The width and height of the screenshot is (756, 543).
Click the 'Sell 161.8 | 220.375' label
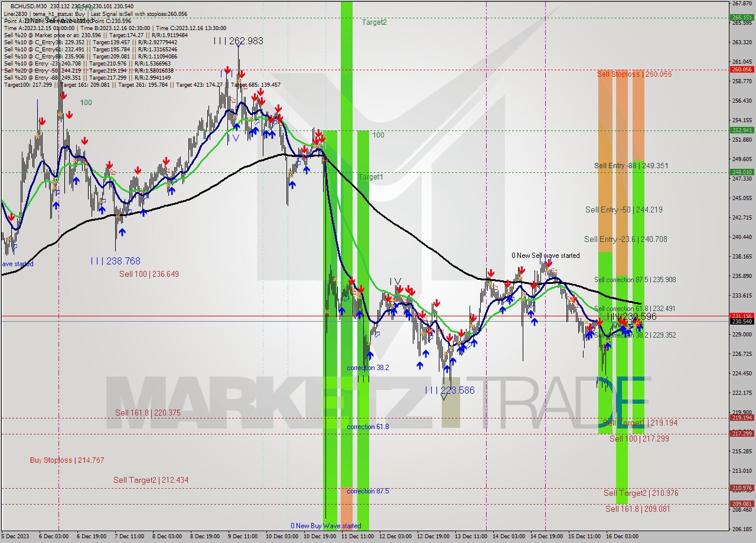(x=148, y=413)
